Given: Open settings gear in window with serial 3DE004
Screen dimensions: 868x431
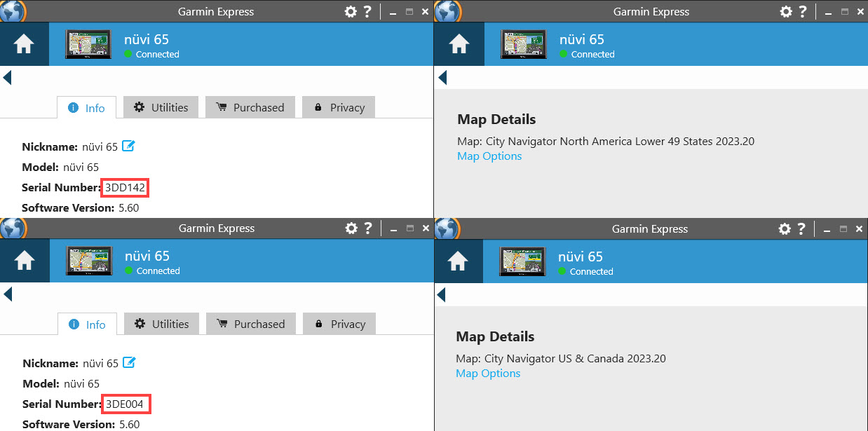Looking at the screenshot, I should click(x=351, y=228).
